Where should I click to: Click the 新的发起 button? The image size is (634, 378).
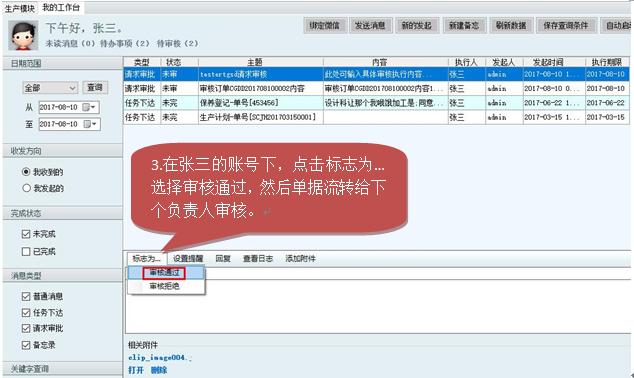(416, 25)
